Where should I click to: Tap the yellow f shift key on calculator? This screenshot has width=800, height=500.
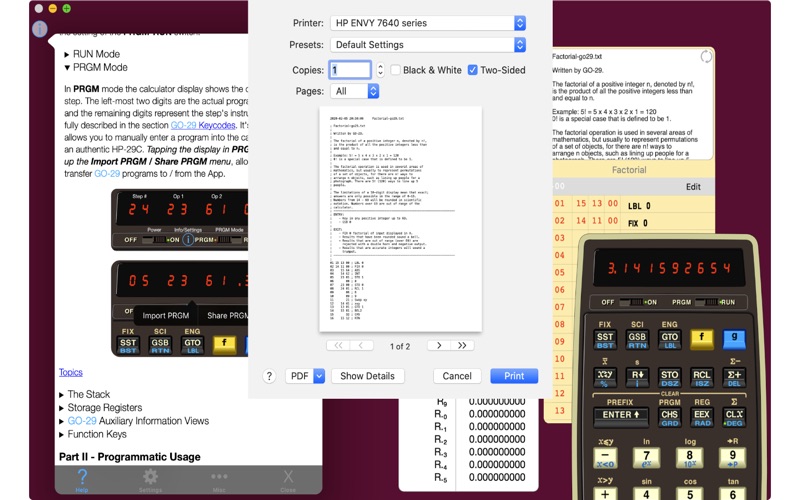point(702,339)
